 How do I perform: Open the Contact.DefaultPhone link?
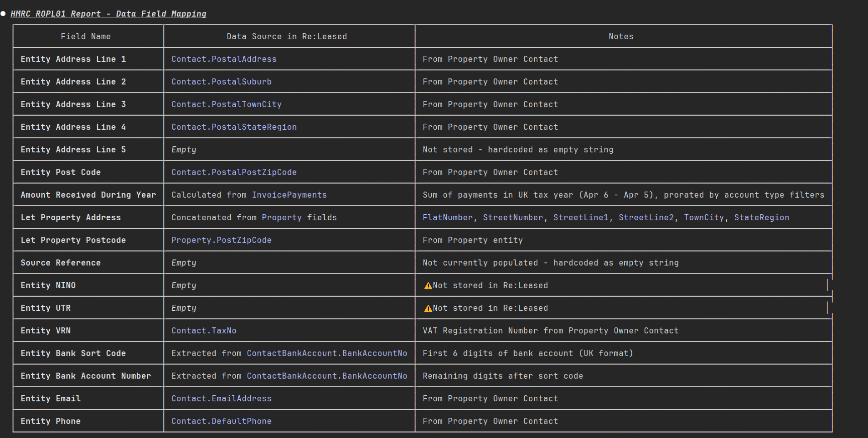[x=221, y=421]
